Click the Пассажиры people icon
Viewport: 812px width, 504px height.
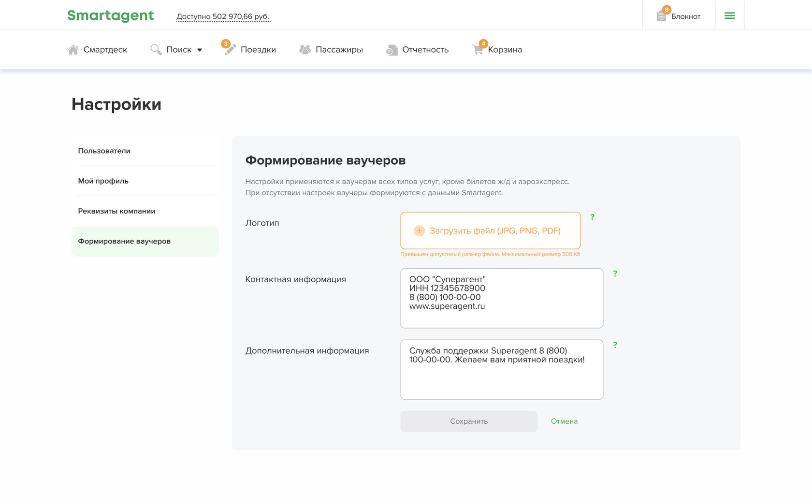pos(305,49)
